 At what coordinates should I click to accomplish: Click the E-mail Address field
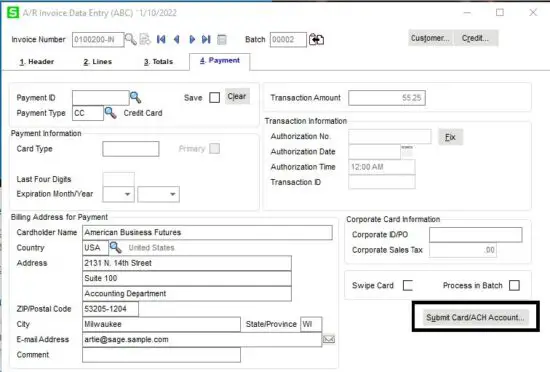[202, 339]
